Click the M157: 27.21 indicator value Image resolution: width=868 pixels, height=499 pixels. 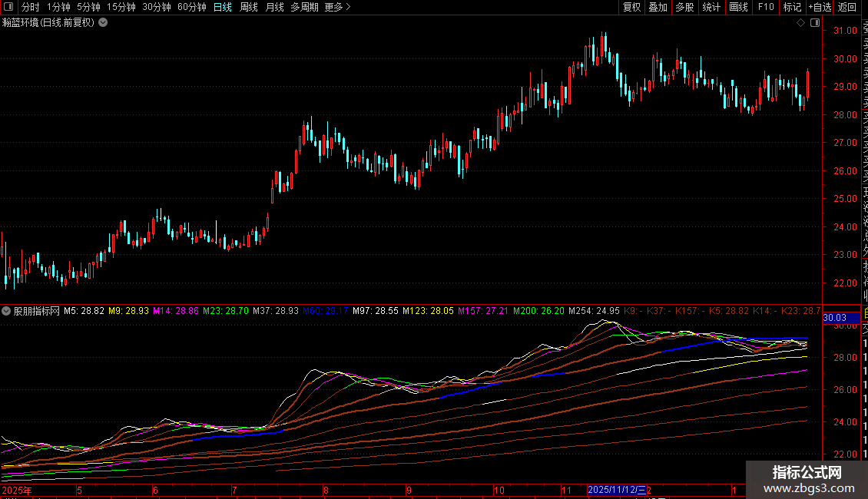[482, 311]
